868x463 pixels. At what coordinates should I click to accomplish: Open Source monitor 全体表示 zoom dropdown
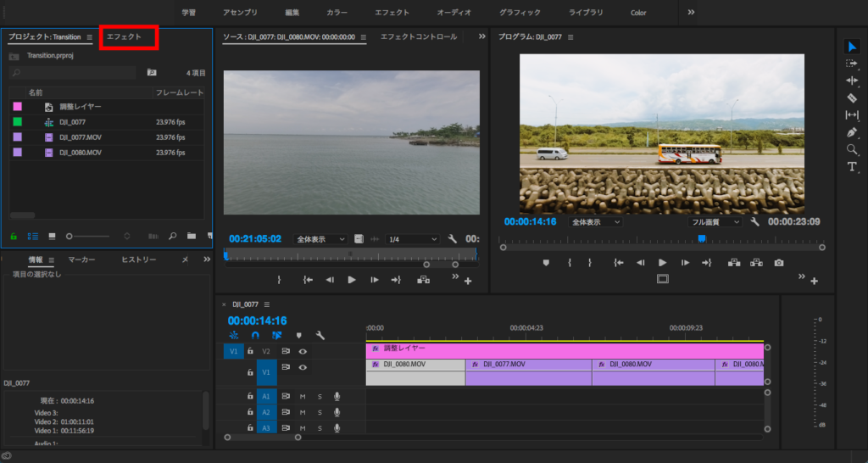point(320,239)
